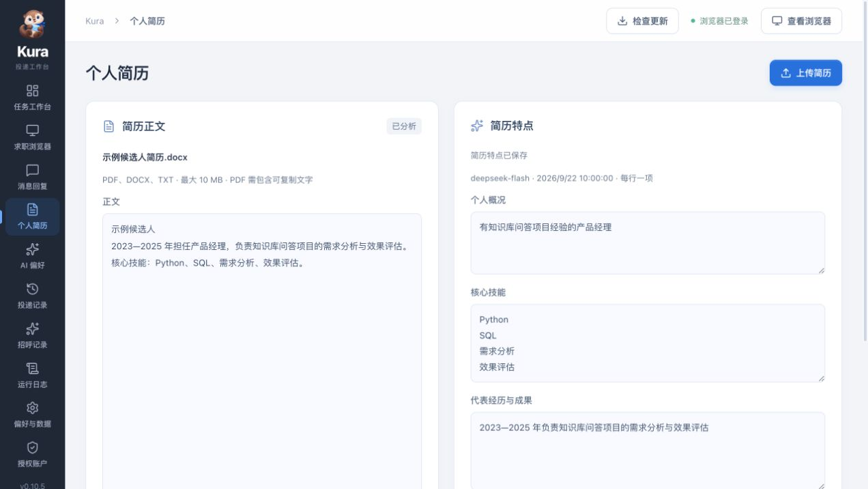
Task: Click the 浏览器已登录 status indicator
Action: (x=719, y=21)
